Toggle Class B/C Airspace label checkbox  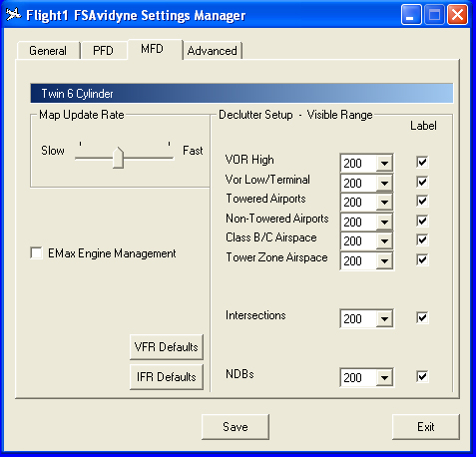pyautogui.click(x=422, y=239)
